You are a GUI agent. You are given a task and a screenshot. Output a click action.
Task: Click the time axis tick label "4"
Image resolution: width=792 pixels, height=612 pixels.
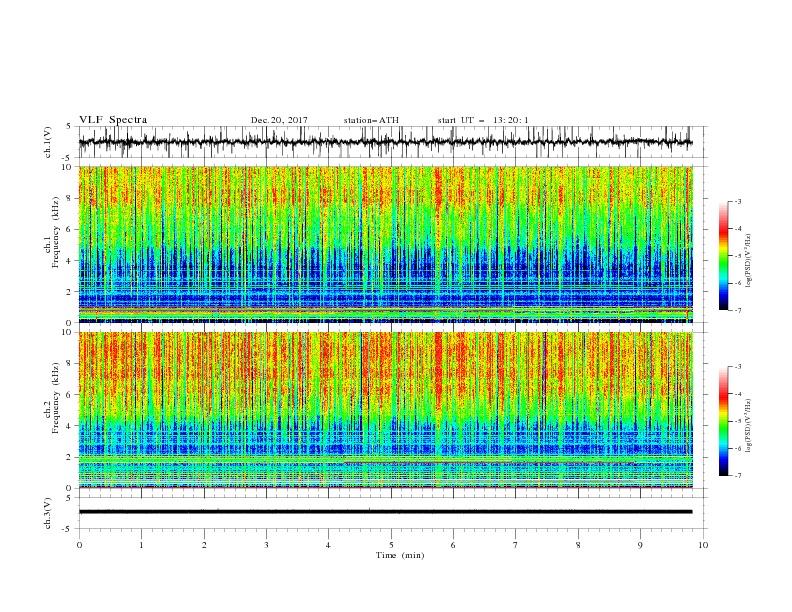329,545
